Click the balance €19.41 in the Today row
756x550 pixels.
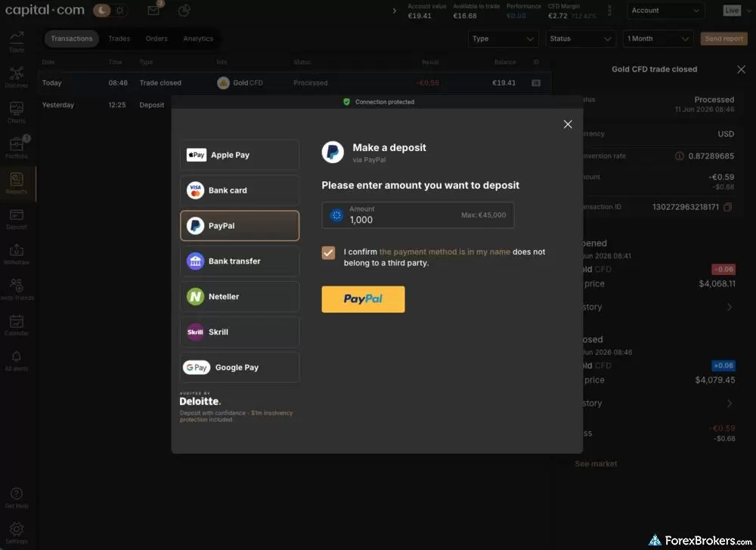pos(503,83)
